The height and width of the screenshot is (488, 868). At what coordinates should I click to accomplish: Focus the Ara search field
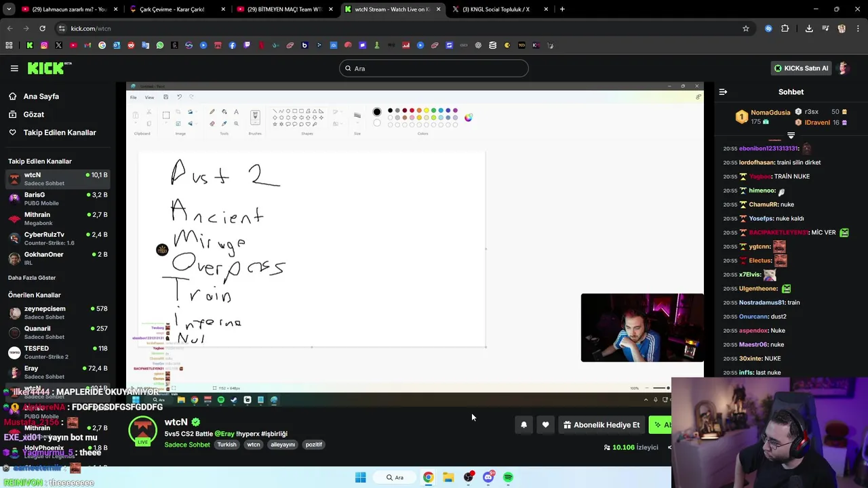click(x=434, y=68)
